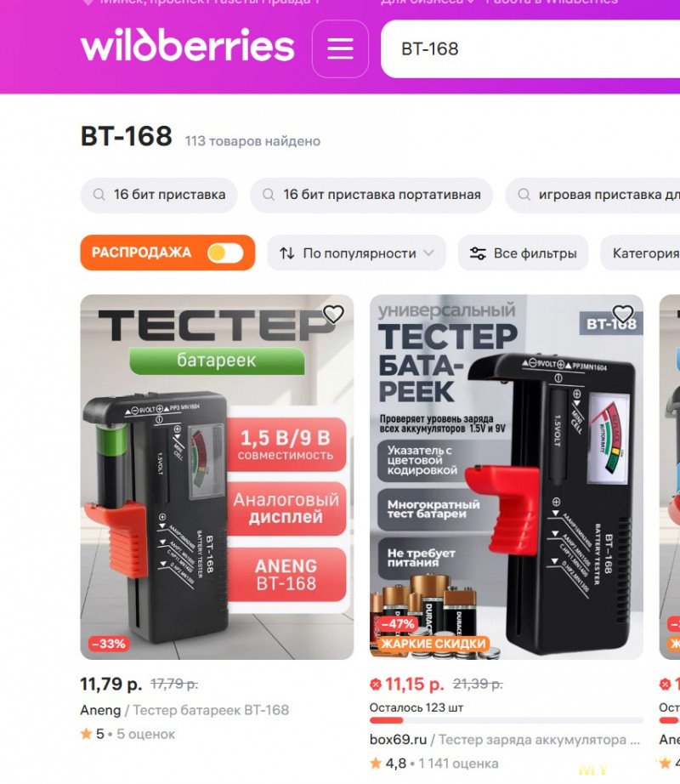Open the Категория filter dropdown

[x=640, y=253]
